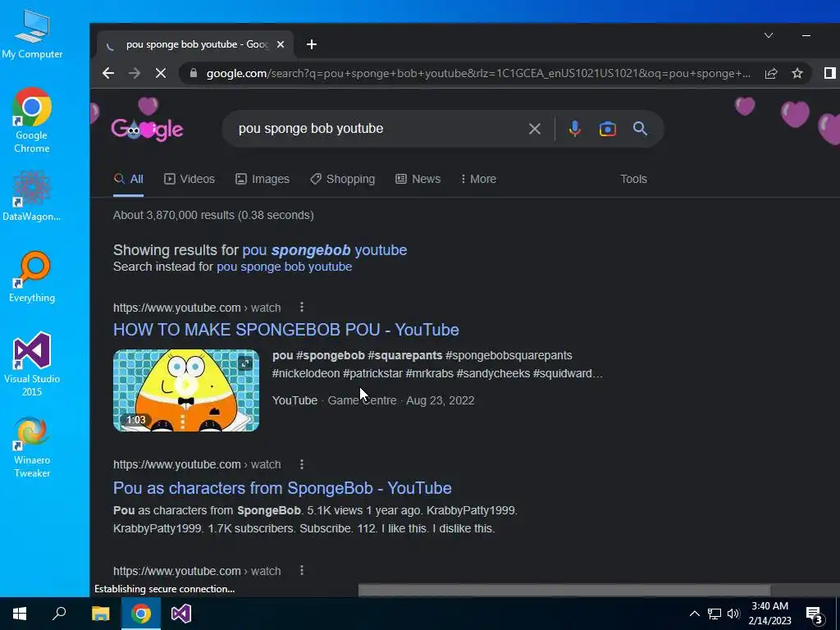Viewport: 840px width, 630px height.
Task: Select the All results tab
Action: click(129, 179)
